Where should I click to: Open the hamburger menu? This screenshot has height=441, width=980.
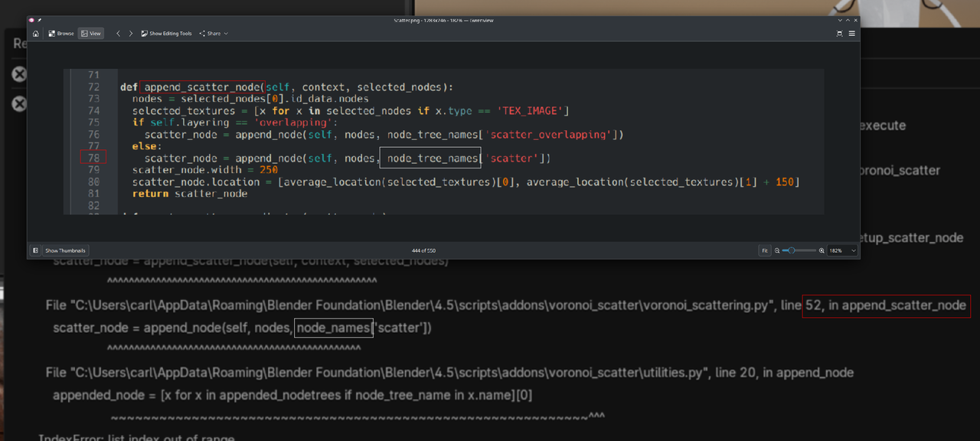tap(851, 34)
